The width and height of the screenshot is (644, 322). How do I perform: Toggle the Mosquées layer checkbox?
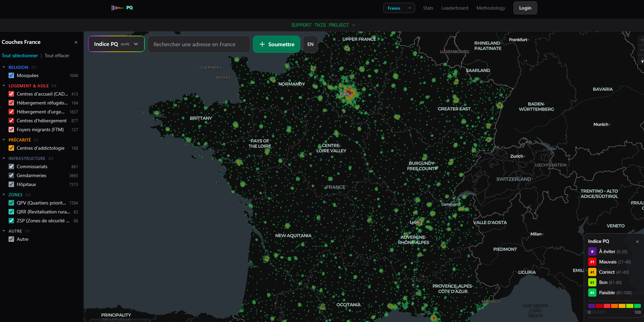[x=11, y=75]
